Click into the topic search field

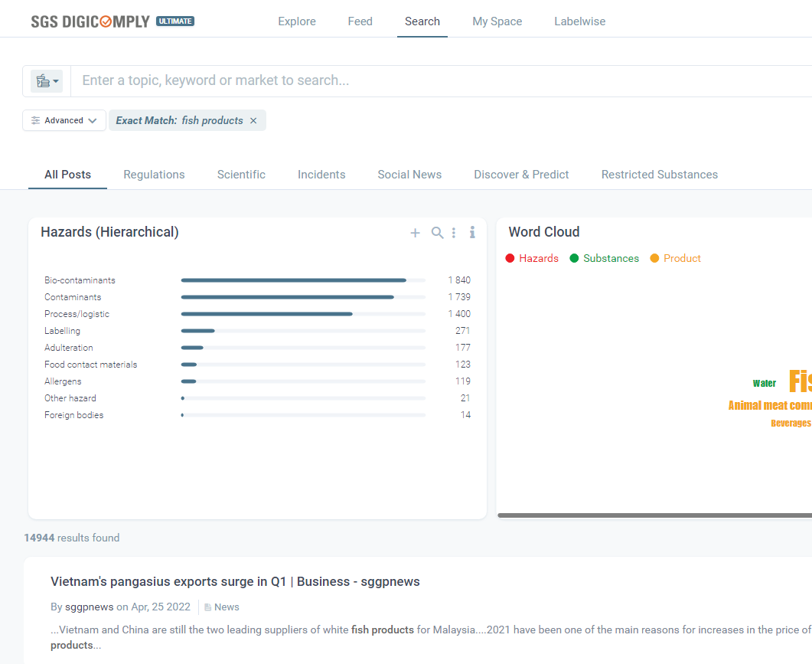[436, 80]
